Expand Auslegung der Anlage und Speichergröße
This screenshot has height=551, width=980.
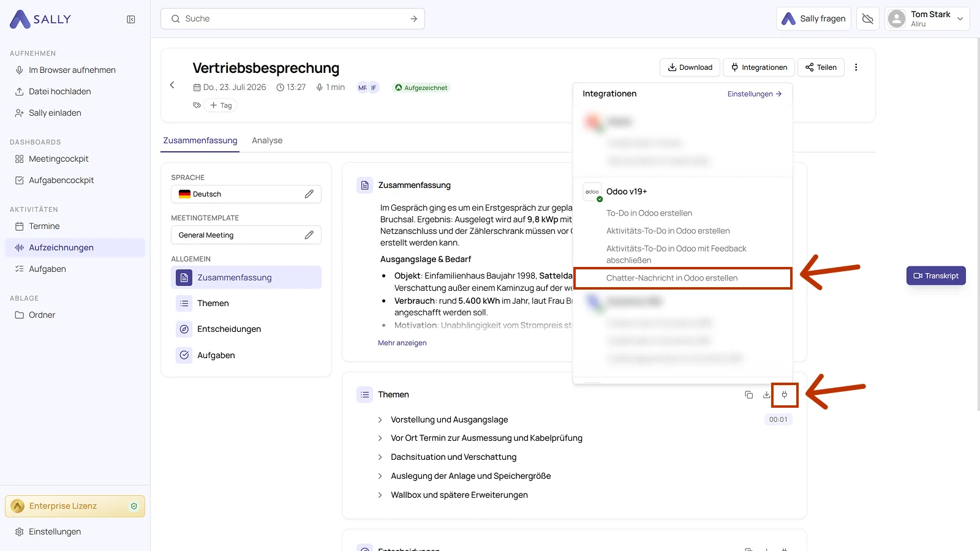click(380, 476)
